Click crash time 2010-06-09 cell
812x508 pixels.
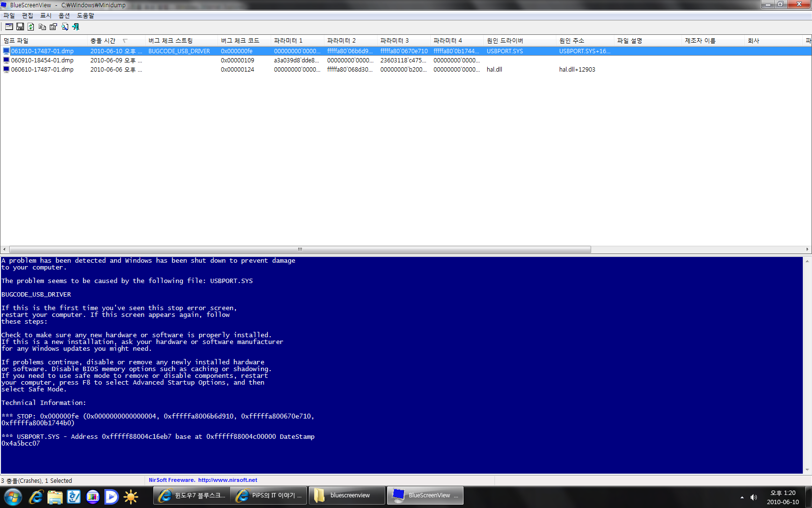(x=116, y=60)
